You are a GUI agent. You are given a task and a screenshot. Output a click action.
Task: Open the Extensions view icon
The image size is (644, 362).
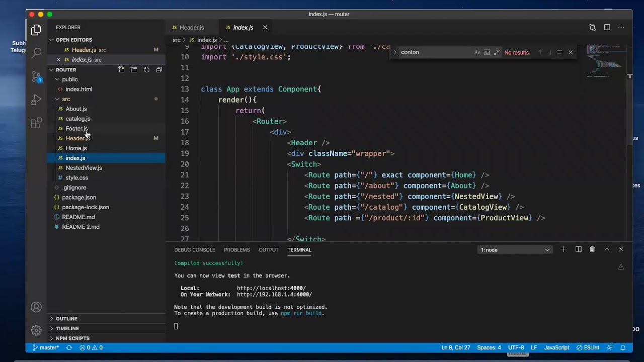tap(36, 123)
